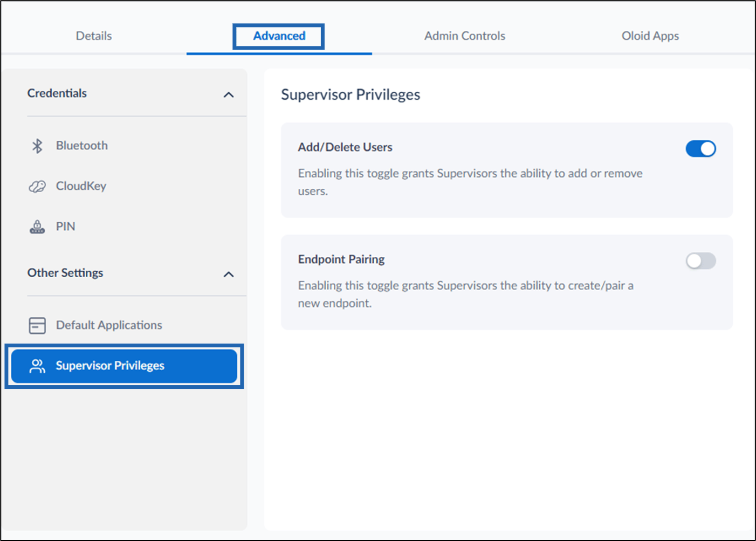Click the Bluetooth icon in Credentials
756x541 pixels.
(37, 146)
